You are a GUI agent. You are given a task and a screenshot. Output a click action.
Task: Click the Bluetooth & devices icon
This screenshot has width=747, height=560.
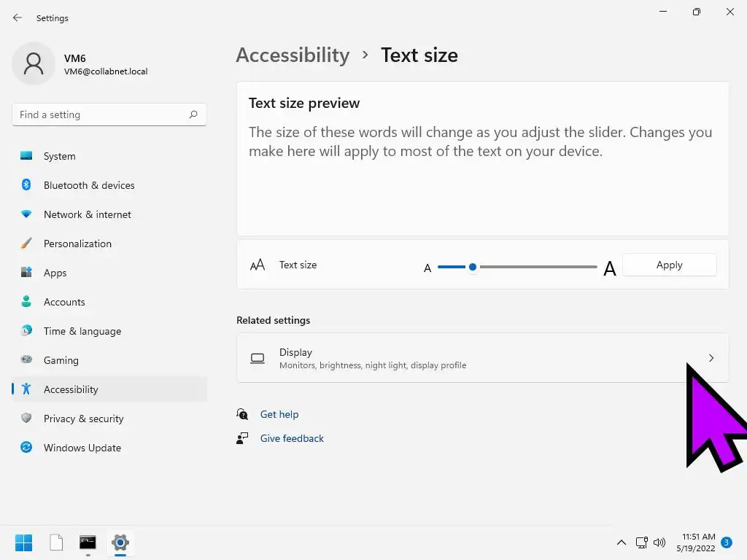pos(26,185)
